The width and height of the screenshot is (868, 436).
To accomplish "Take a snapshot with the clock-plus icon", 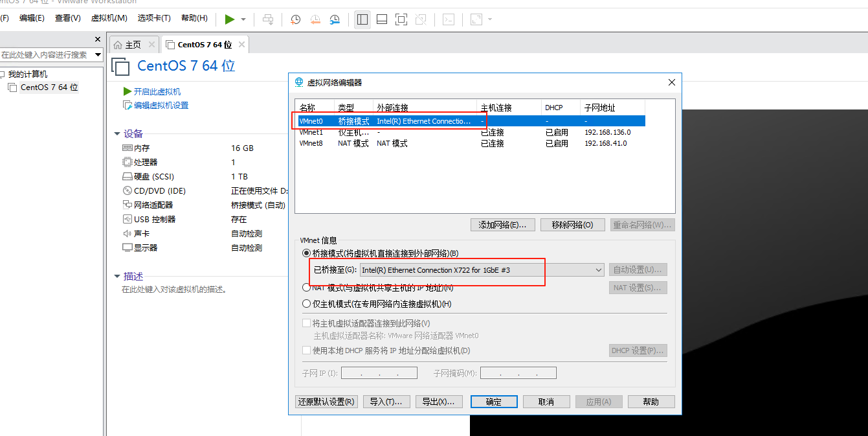I will tap(295, 19).
